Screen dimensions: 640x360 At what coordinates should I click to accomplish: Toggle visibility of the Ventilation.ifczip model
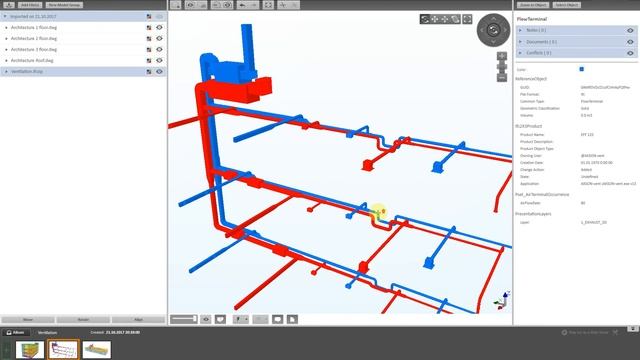(x=159, y=71)
